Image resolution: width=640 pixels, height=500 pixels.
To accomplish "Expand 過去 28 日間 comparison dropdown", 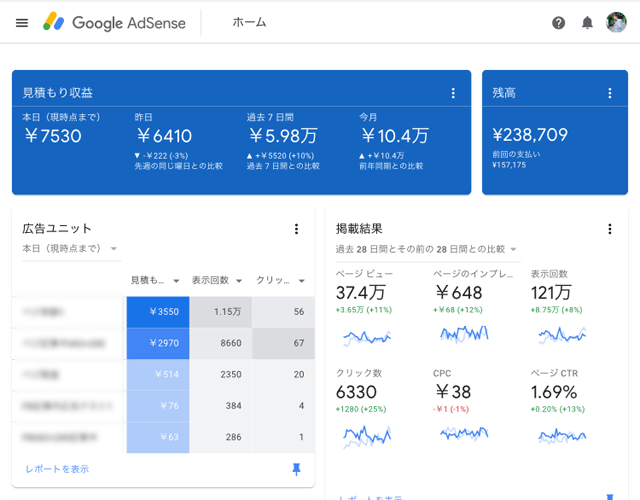I will tap(426, 249).
